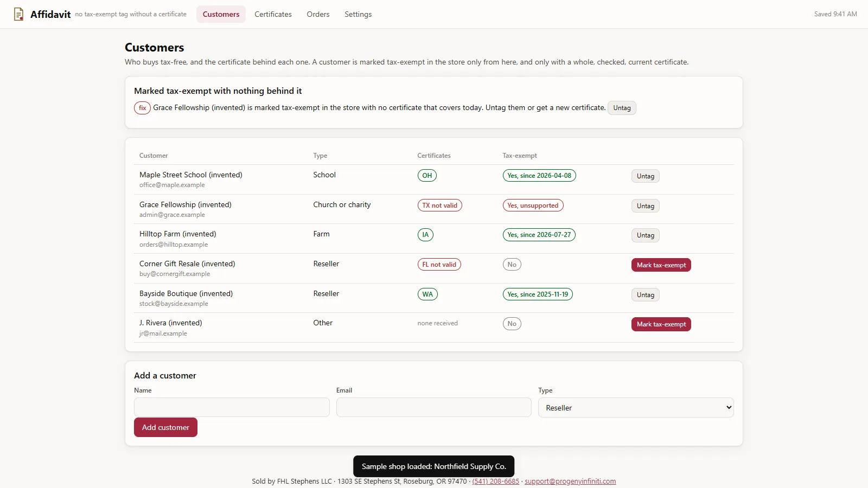Untag Bayside Boutique
Image resolution: width=868 pixels, height=488 pixels.
[x=645, y=295]
